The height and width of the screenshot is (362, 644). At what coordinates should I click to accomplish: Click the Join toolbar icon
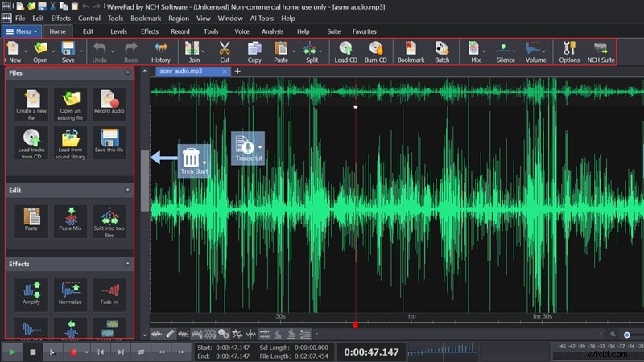[x=192, y=51]
